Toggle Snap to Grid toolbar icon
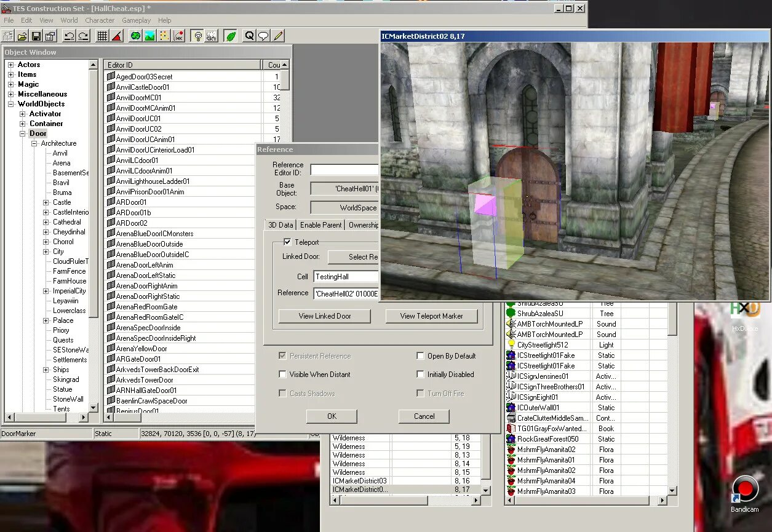 pyautogui.click(x=103, y=36)
